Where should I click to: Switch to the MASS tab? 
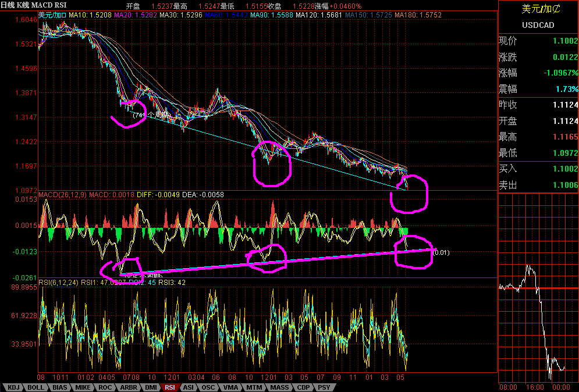click(279, 387)
